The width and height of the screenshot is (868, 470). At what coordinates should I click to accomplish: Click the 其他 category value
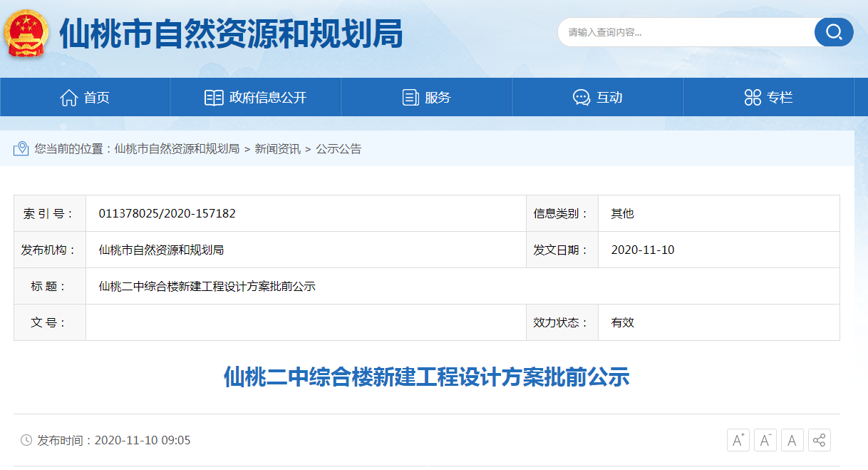(x=622, y=213)
